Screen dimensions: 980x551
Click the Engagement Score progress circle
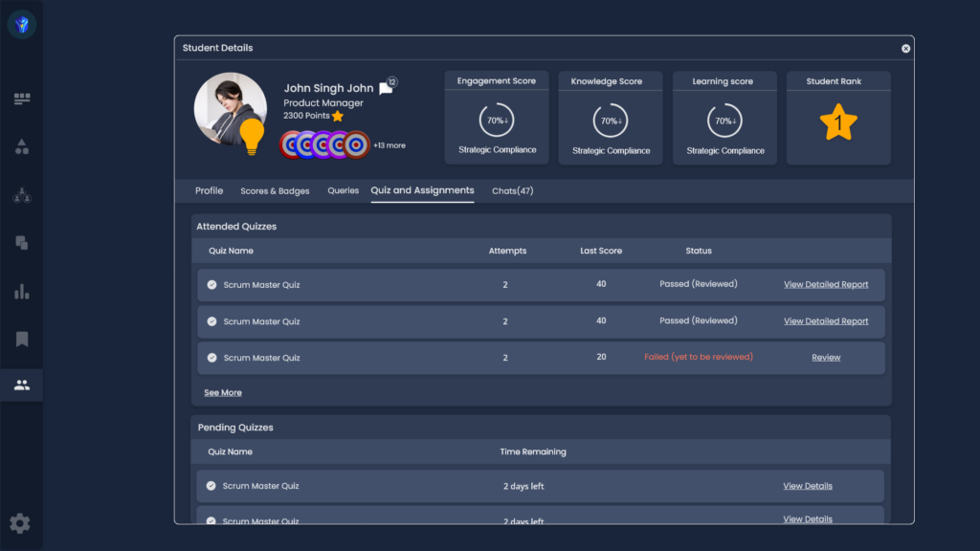(x=497, y=120)
